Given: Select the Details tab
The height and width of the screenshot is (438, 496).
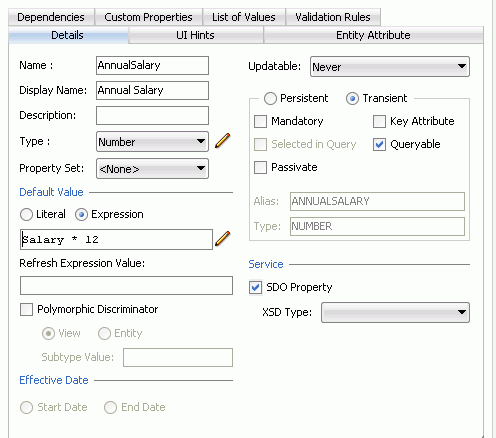Looking at the screenshot, I should point(67,35).
